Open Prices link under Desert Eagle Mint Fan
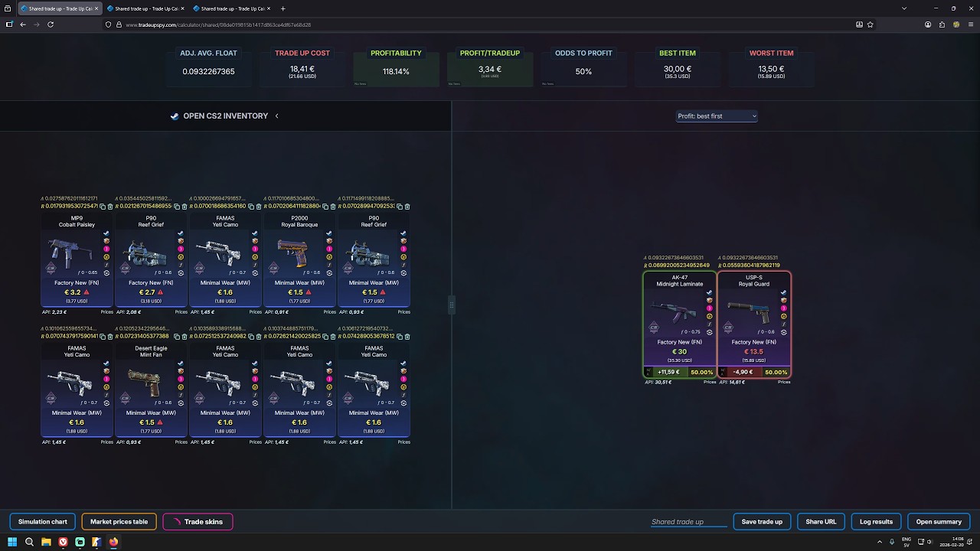Viewport: 980px width, 551px height. 181,442
